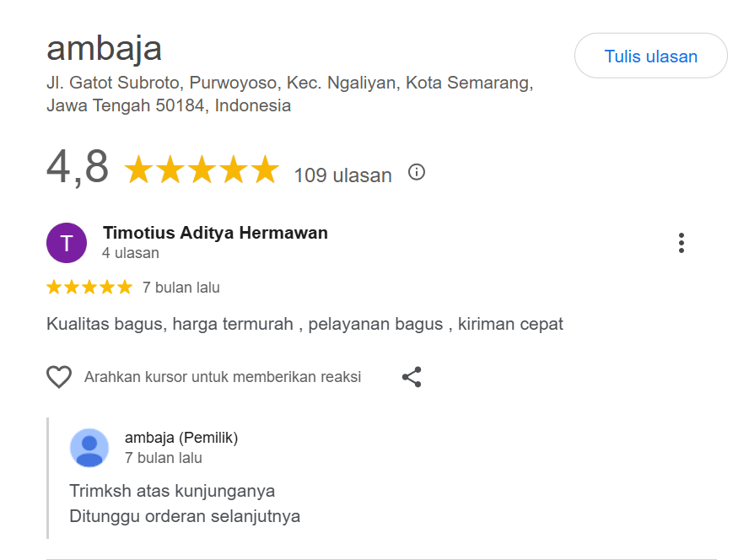Click the small five-star review rating
Viewport: 749px width, 560px height.
click(x=89, y=288)
